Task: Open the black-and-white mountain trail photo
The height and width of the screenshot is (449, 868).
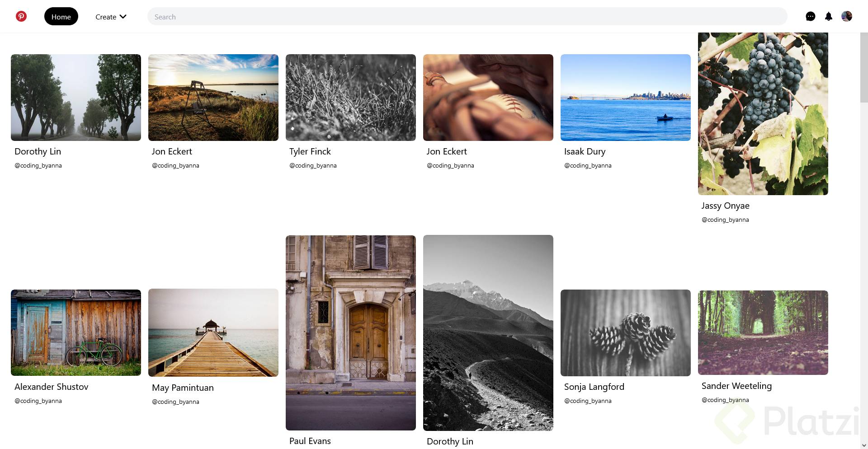Action: pos(488,333)
